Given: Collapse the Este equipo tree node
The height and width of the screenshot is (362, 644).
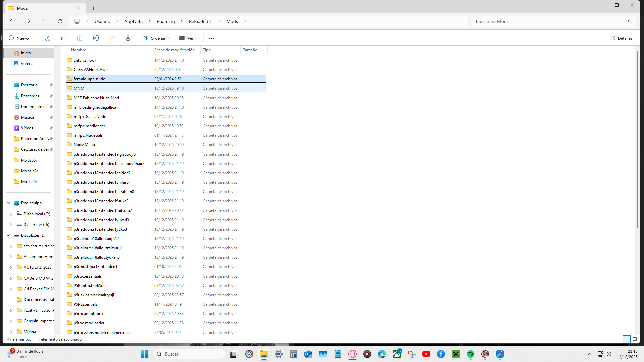Looking at the screenshot, I should pos(8,203).
